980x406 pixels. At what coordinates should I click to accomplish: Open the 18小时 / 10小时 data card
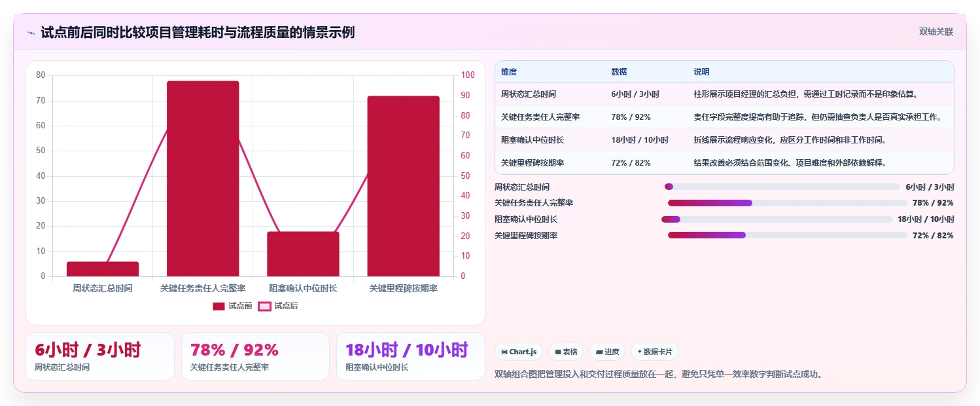411,356
